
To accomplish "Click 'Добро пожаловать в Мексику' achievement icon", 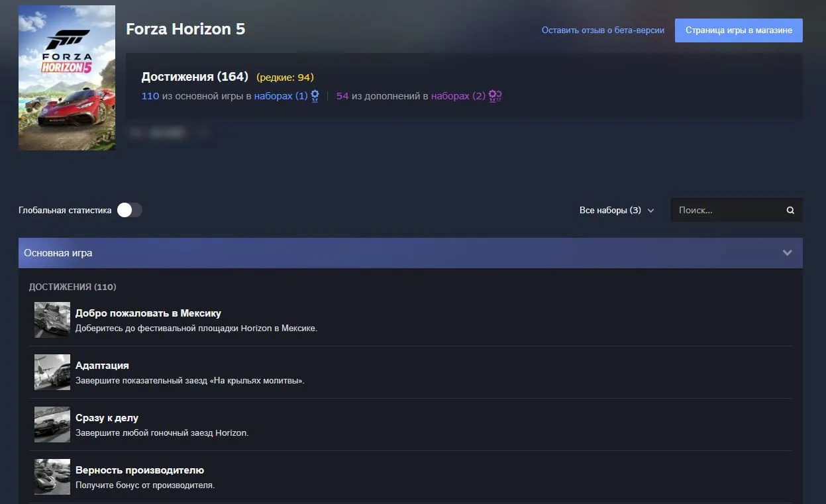I will 52,320.
